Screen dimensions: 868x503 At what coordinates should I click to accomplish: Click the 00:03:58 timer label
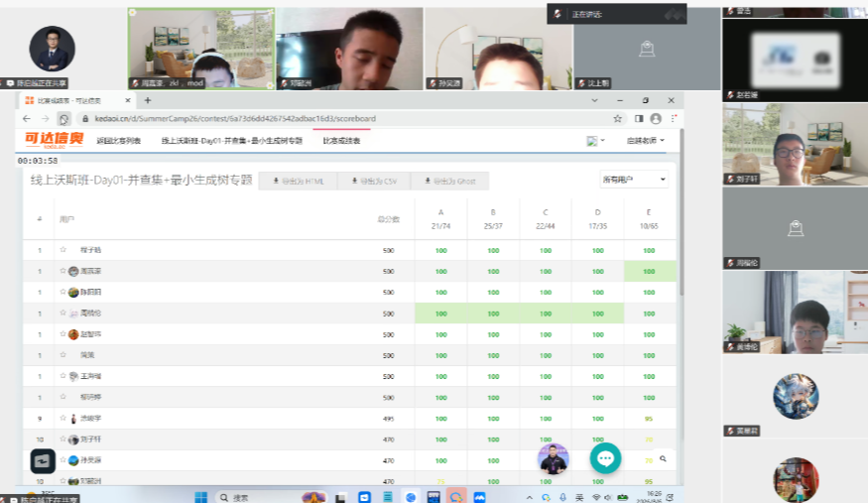point(37,161)
